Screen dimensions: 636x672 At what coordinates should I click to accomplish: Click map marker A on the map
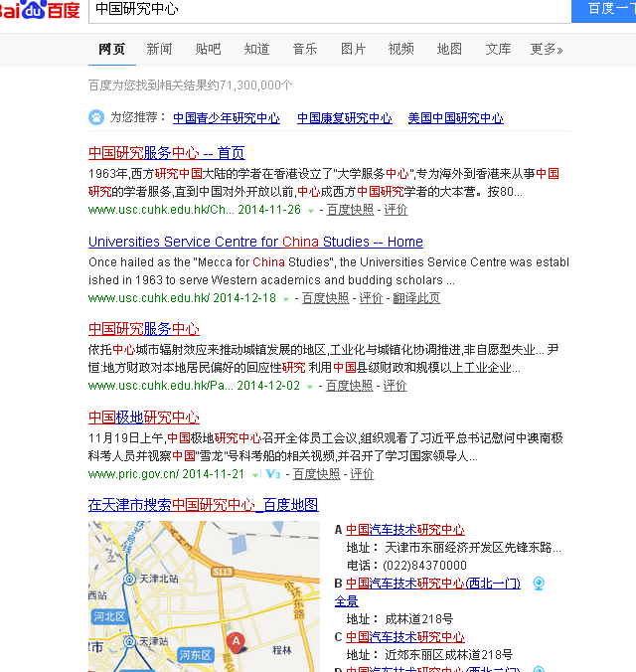(236, 642)
